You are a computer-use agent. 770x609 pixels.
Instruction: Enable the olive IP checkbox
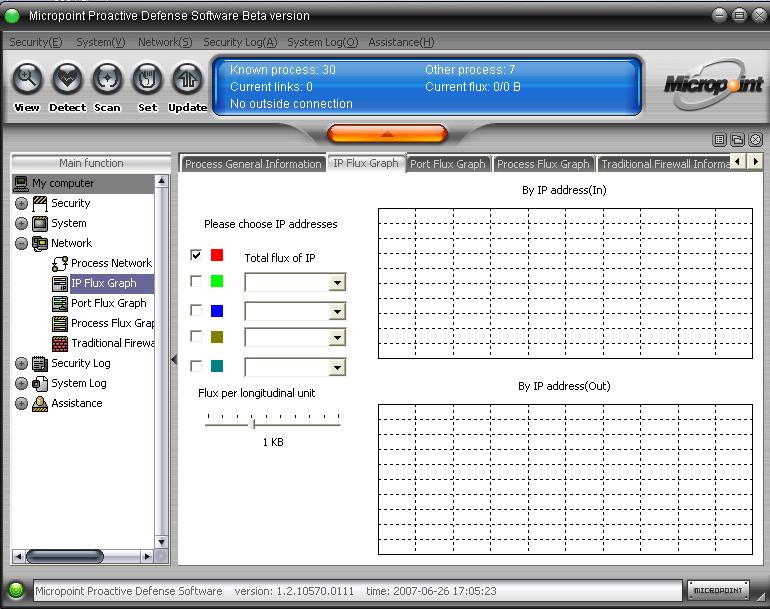(196, 336)
